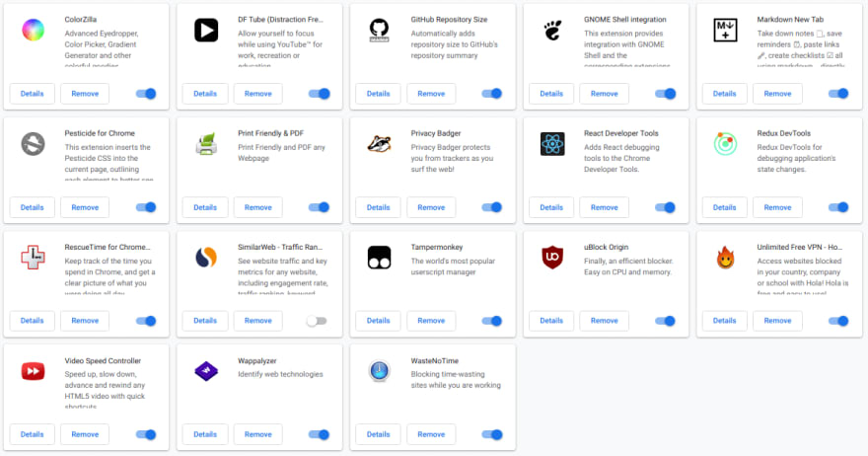Click the Tampermonkey icon

[379, 258]
